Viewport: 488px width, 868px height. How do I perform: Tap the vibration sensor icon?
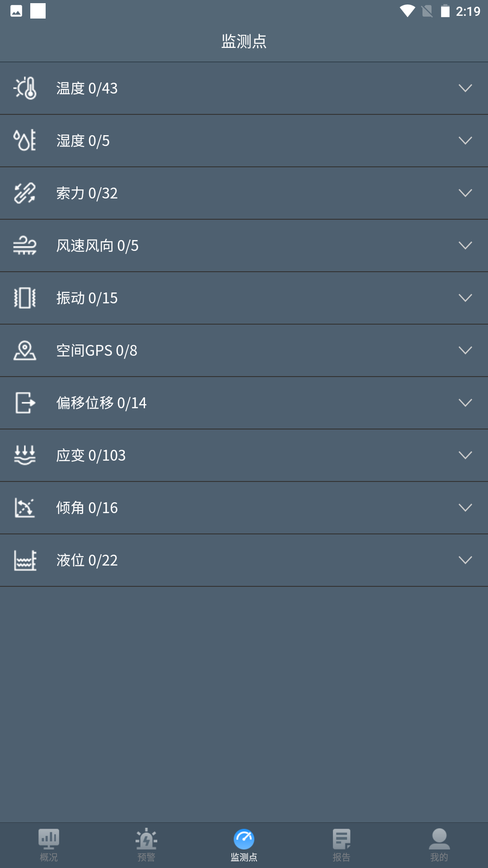pyautogui.click(x=25, y=298)
